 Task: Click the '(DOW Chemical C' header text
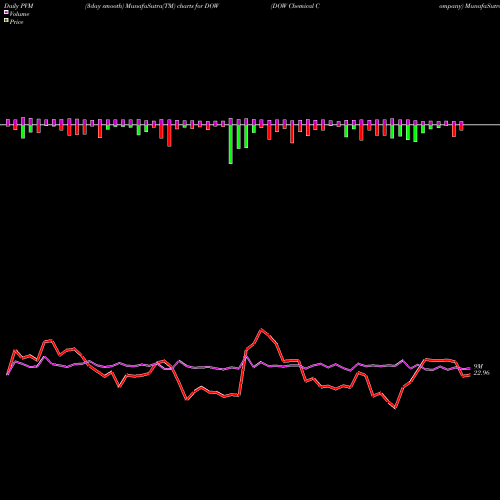point(295,6)
